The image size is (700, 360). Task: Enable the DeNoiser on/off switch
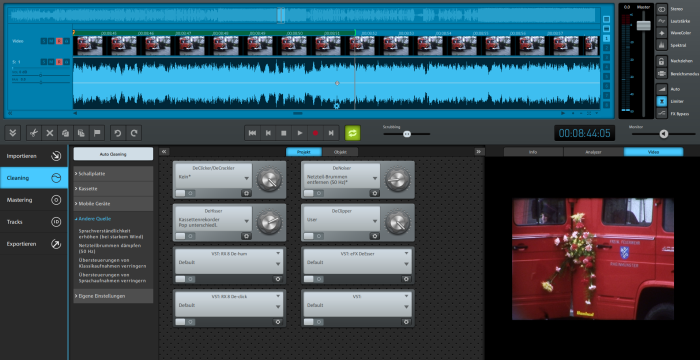pos(312,193)
